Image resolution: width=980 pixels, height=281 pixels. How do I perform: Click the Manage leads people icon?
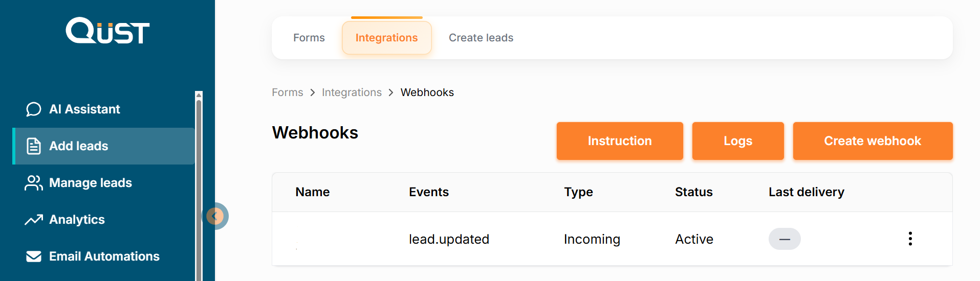tap(34, 183)
